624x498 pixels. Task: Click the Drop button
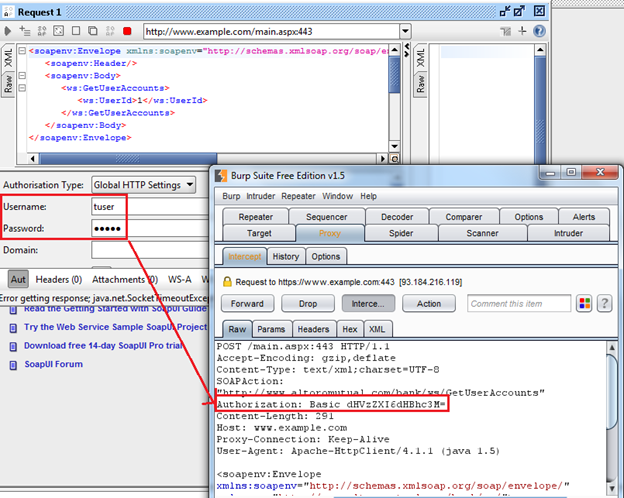(x=307, y=303)
